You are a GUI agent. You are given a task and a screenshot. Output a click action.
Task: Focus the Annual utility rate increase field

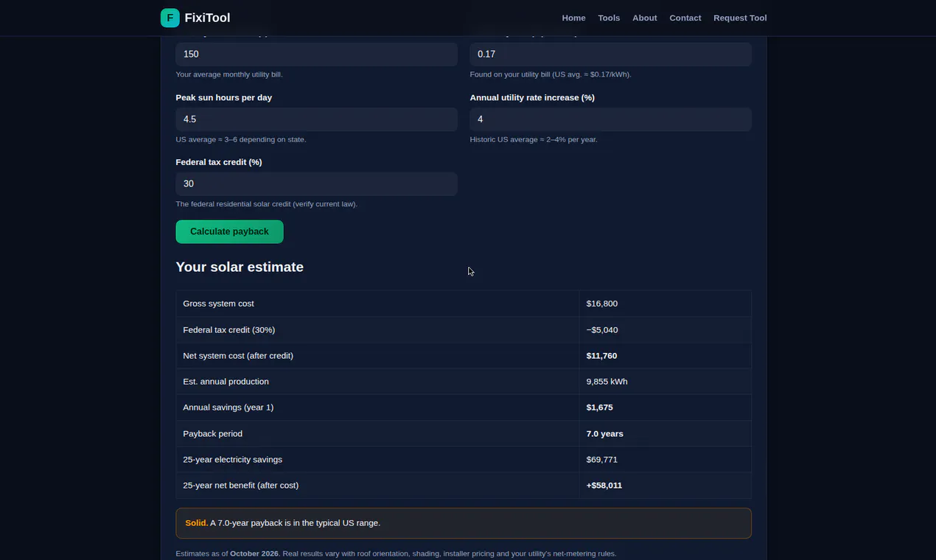click(610, 119)
